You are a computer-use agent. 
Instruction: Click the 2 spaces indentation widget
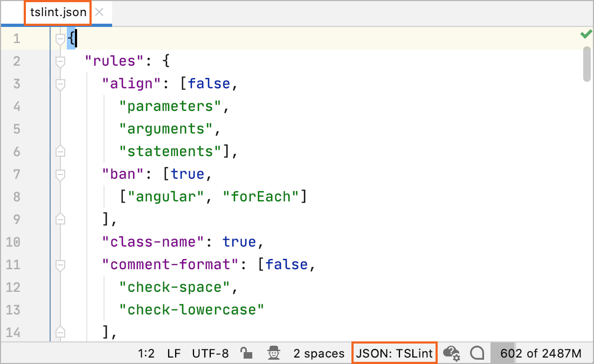[319, 353]
